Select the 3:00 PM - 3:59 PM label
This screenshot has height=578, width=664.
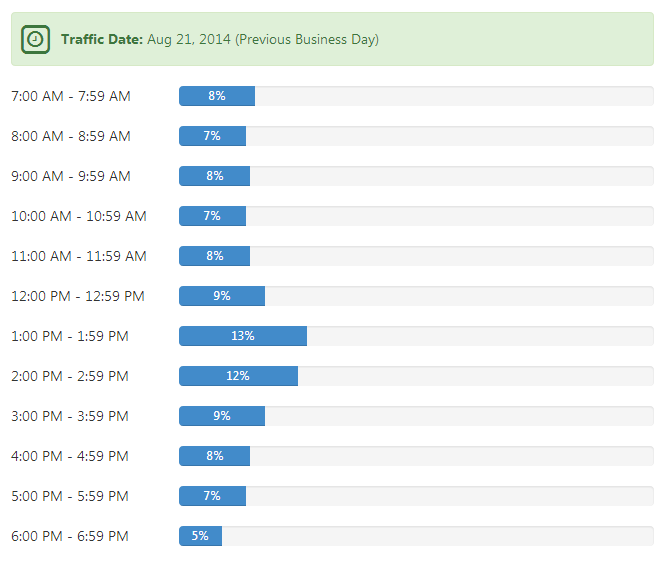70,416
